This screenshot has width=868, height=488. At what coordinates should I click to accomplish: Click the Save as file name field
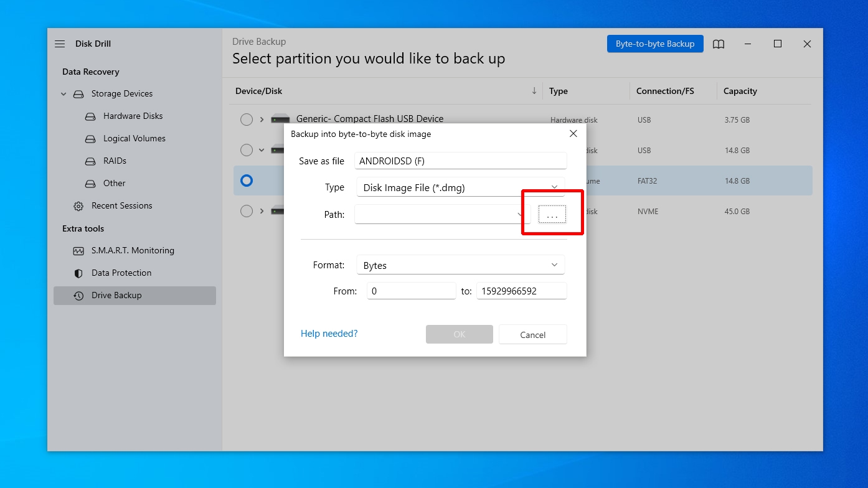tap(461, 161)
